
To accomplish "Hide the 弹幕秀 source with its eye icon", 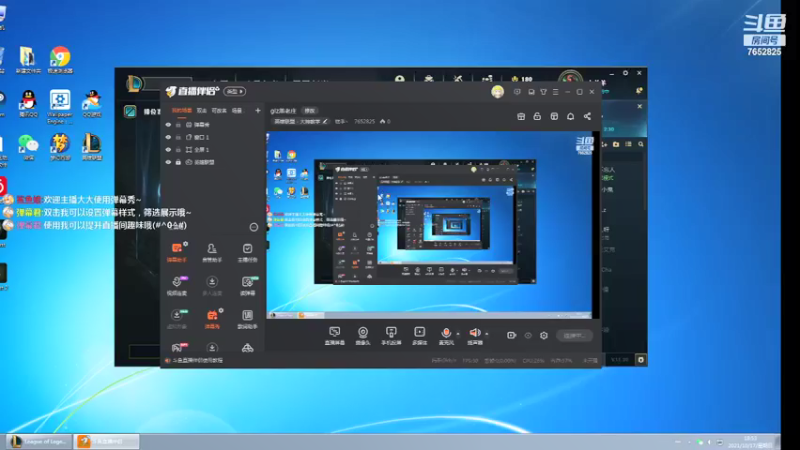I will pyautogui.click(x=168, y=124).
